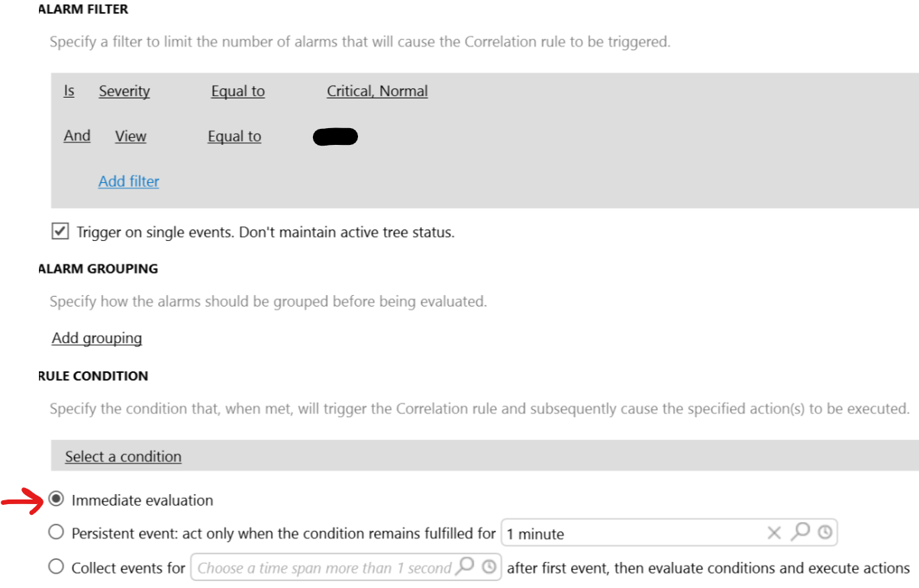Select Immediate evaluation radio button
The height and width of the screenshot is (588, 919).
(x=56, y=500)
